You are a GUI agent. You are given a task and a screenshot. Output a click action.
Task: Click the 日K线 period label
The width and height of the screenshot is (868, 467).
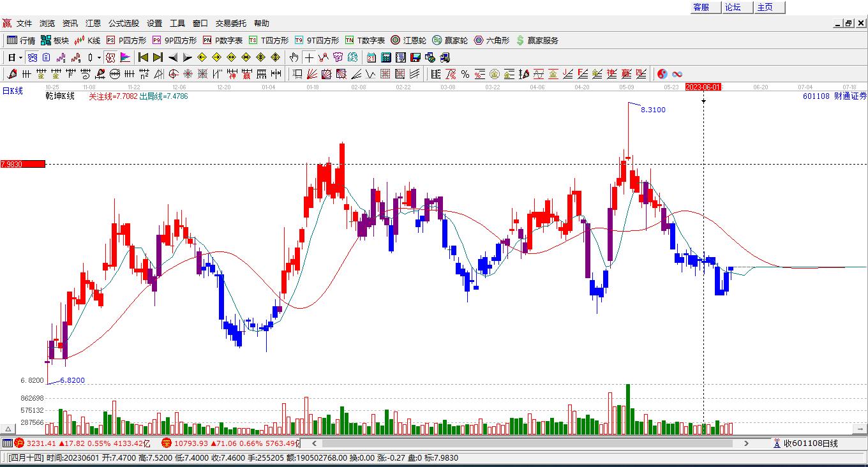[12, 91]
